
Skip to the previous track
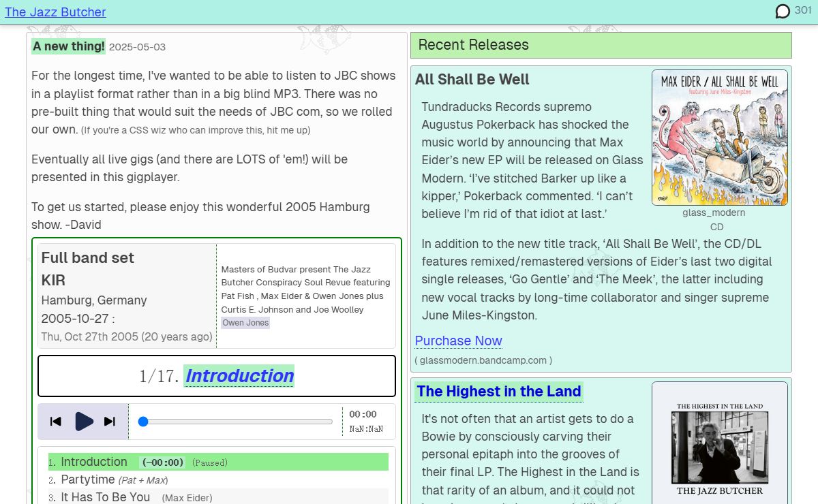pyautogui.click(x=56, y=422)
